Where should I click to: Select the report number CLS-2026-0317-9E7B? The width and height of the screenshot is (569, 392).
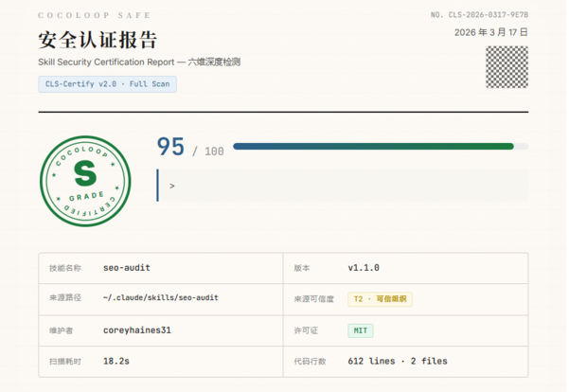[479, 15]
